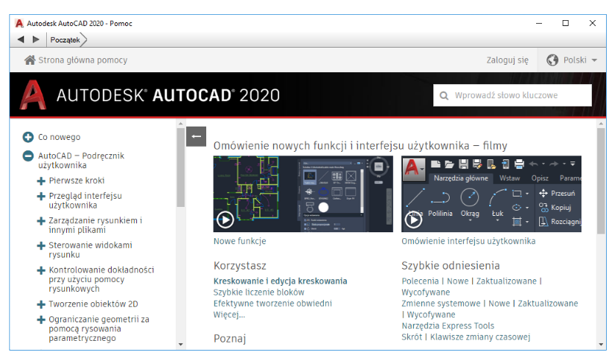Open Efektywne tworzenie obwiedni topic
Viewport: 612px width, 364px height.
[272, 304]
